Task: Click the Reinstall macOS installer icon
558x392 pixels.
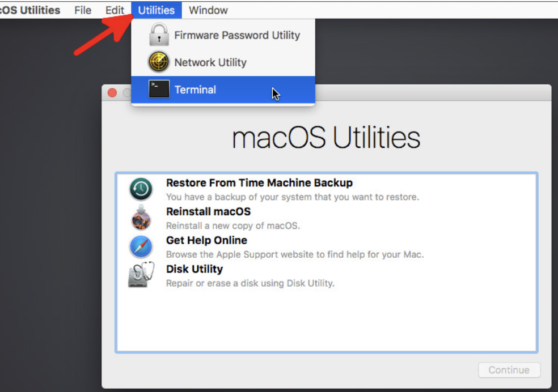Action: coord(141,218)
